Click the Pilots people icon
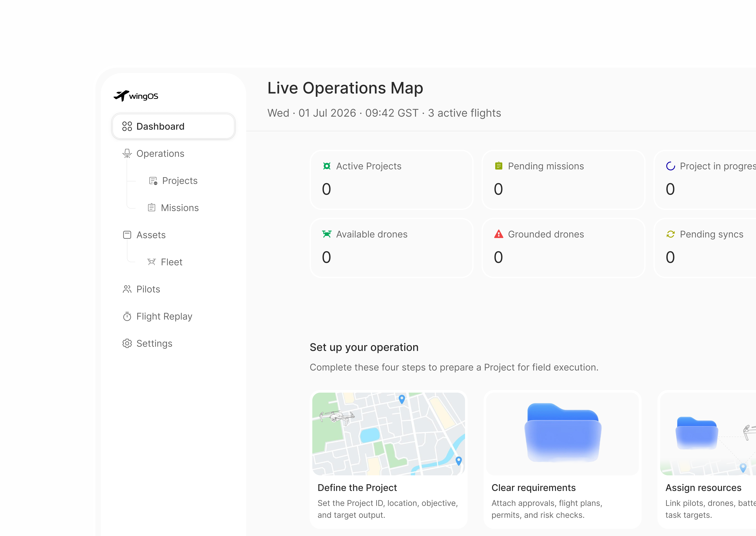 pos(127,289)
